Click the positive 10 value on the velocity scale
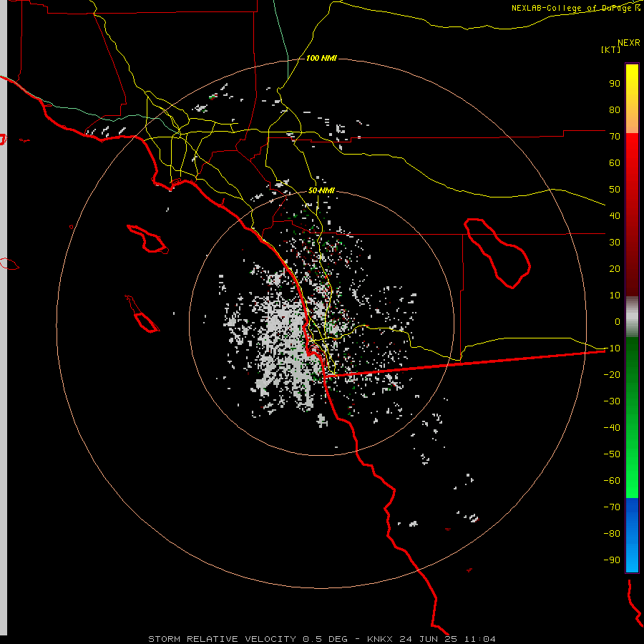 (x=615, y=296)
